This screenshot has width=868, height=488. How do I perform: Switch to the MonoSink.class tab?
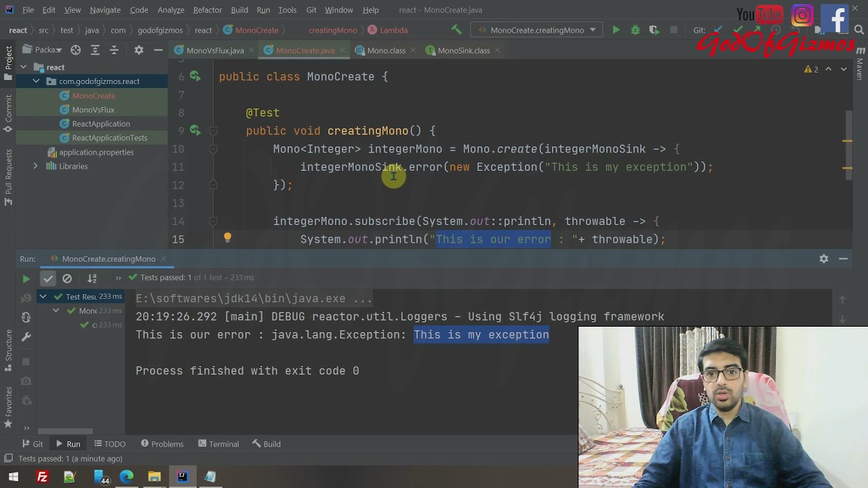click(x=463, y=51)
